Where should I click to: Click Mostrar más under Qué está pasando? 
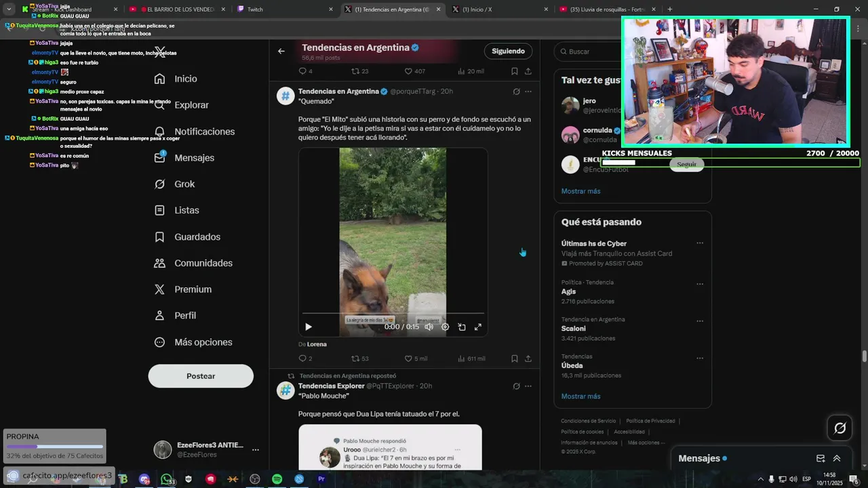(x=580, y=396)
